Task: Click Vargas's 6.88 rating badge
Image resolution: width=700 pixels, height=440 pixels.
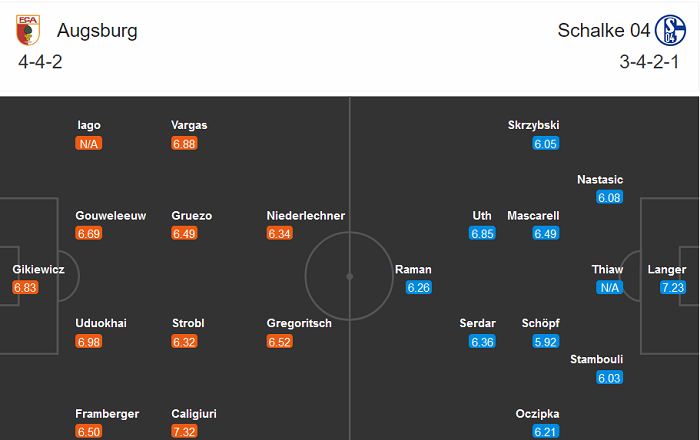Action: click(x=184, y=144)
